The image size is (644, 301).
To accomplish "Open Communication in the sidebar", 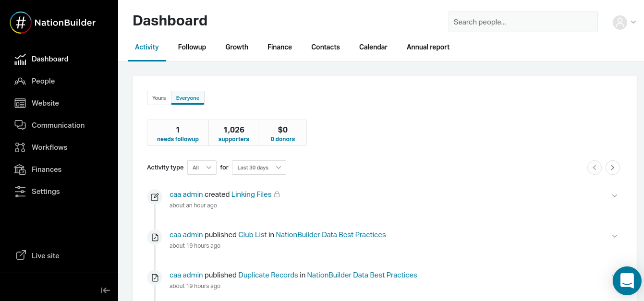I will (x=59, y=125).
